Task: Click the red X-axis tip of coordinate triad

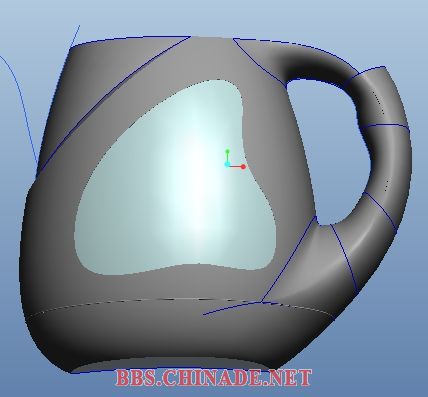Action: click(x=243, y=167)
